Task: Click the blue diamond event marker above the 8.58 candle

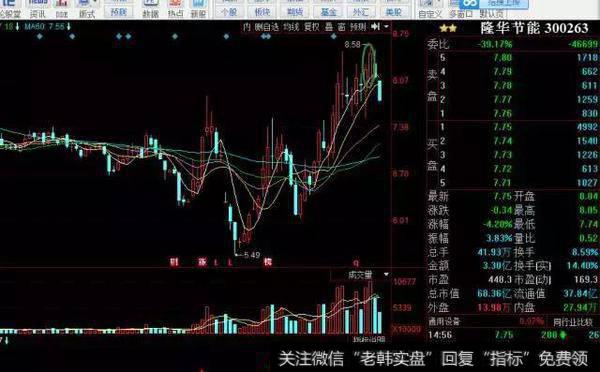Action: pyautogui.click(x=333, y=36)
